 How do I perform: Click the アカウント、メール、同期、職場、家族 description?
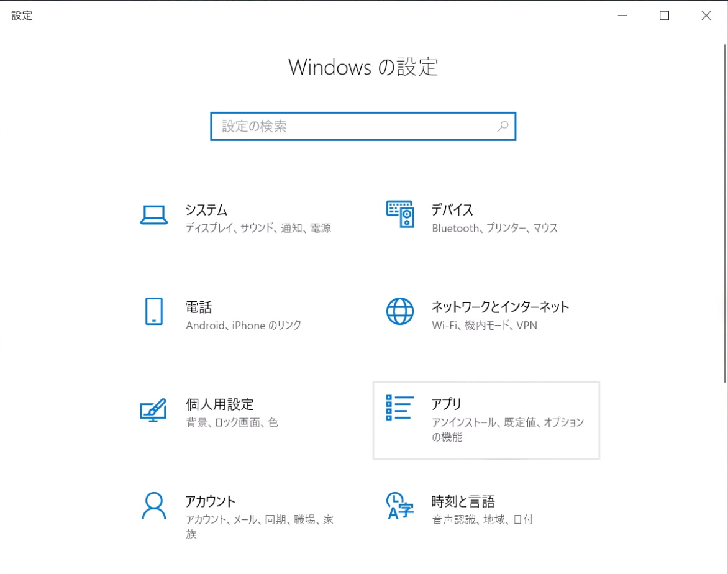(260, 527)
